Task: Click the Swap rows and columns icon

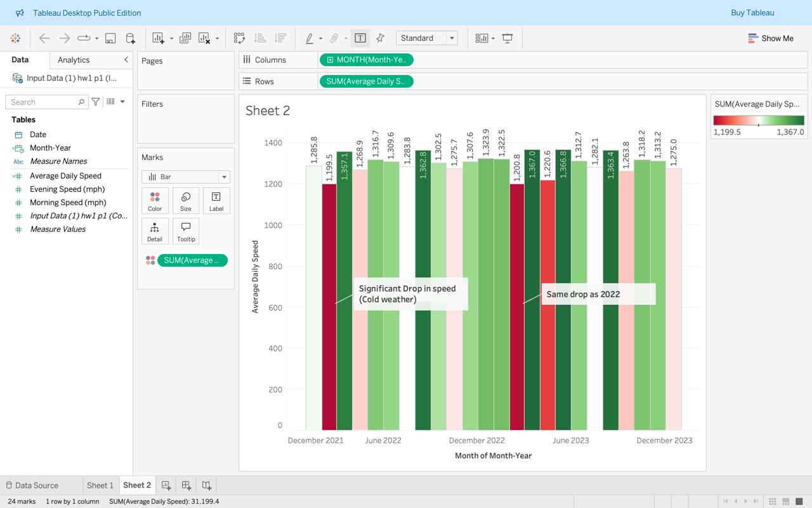Action: [x=239, y=38]
